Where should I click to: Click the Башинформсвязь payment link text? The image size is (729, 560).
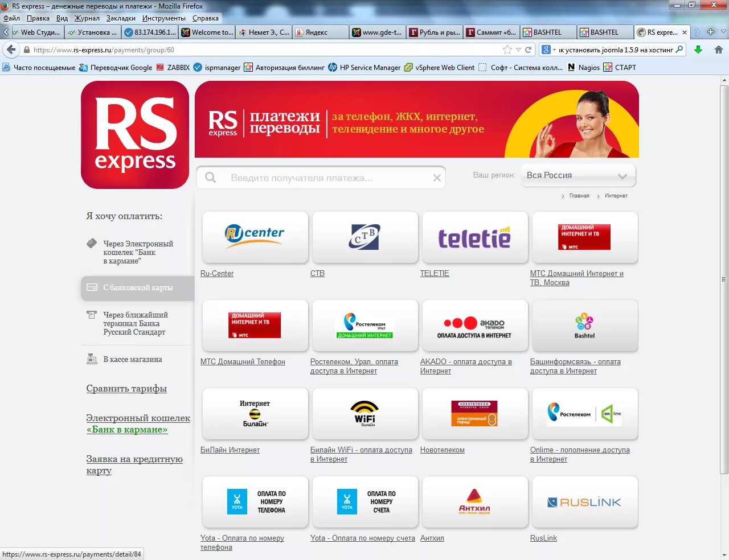(x=575, y=367)
